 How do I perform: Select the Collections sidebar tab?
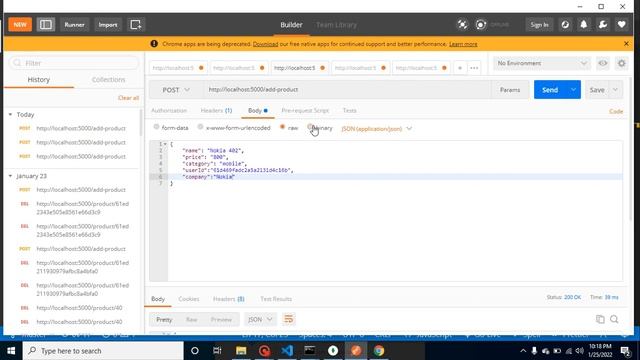(x=108, y=80)
